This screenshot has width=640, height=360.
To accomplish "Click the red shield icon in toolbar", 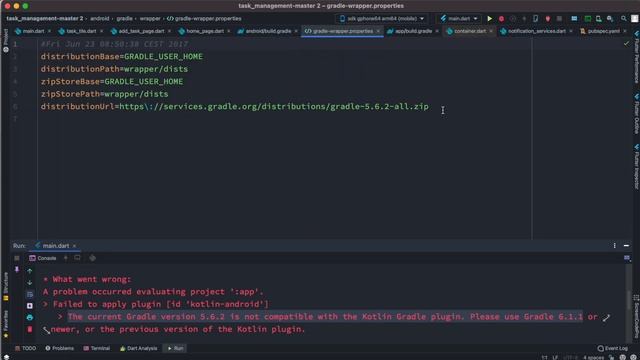I will click(x=548, y=18).
